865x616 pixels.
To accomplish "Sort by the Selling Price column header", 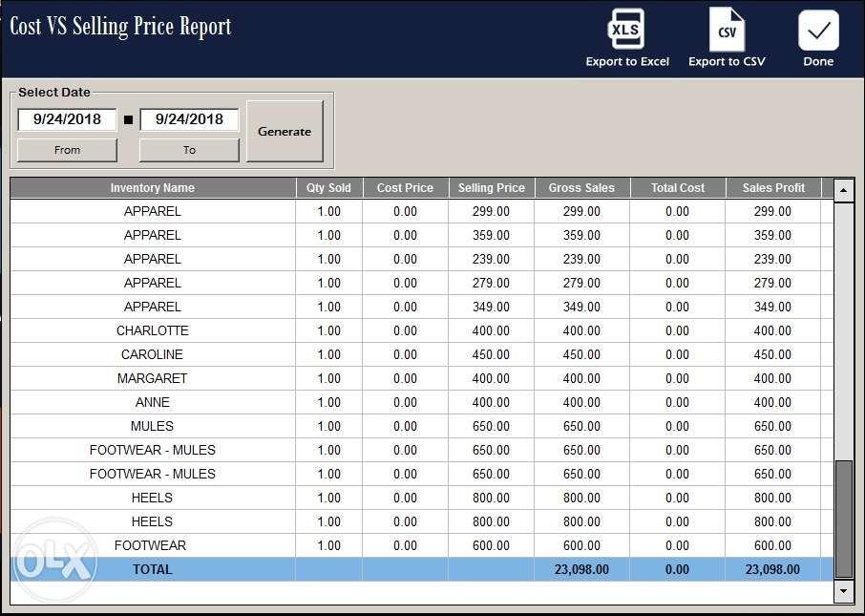I will pyautogui.click(x=491, y=187).
